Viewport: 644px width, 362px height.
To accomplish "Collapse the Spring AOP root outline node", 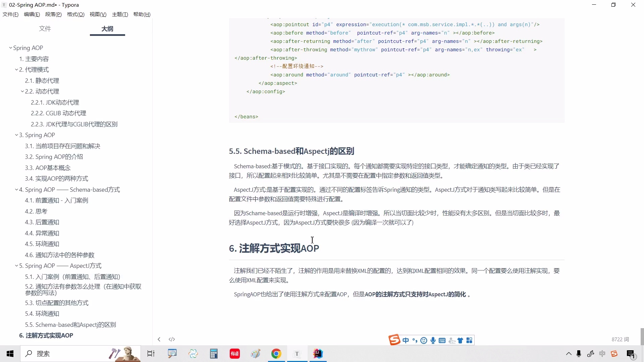I will (x=10, y=48).
